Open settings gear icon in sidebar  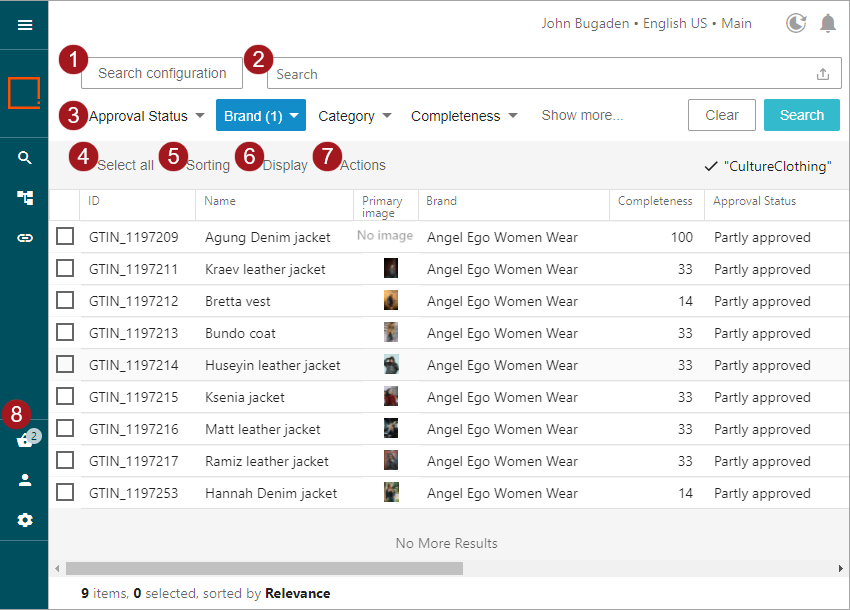pyautogui.click(x=25, y=520)
